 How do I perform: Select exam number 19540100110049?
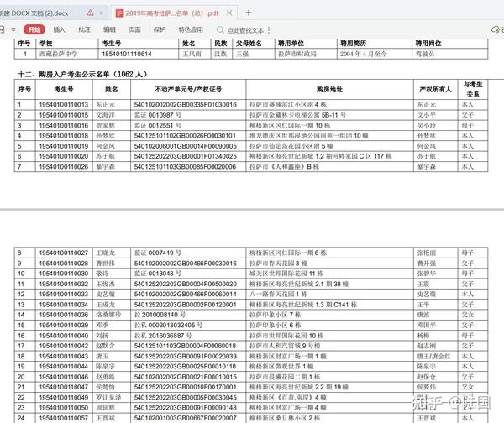click(64, 398)
